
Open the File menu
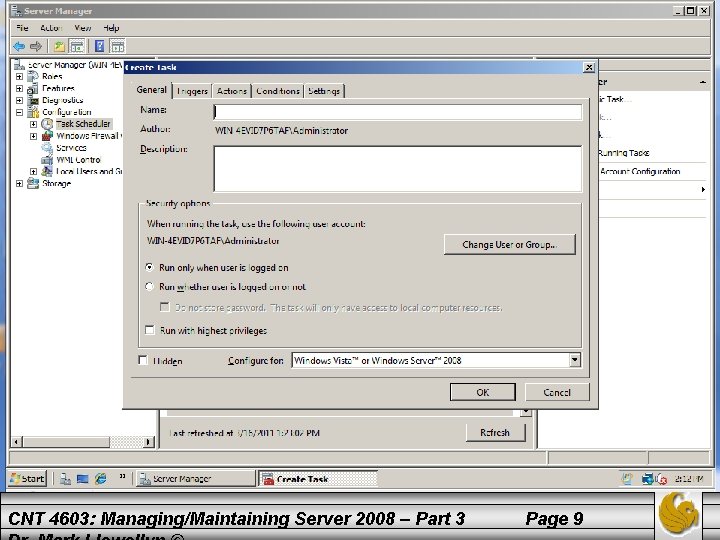point(22,28)
